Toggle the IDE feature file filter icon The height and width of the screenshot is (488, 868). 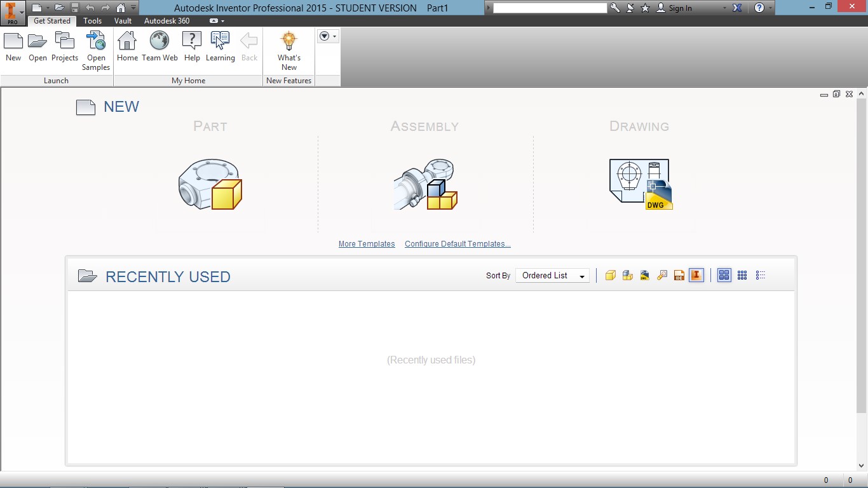click(679, 275)
